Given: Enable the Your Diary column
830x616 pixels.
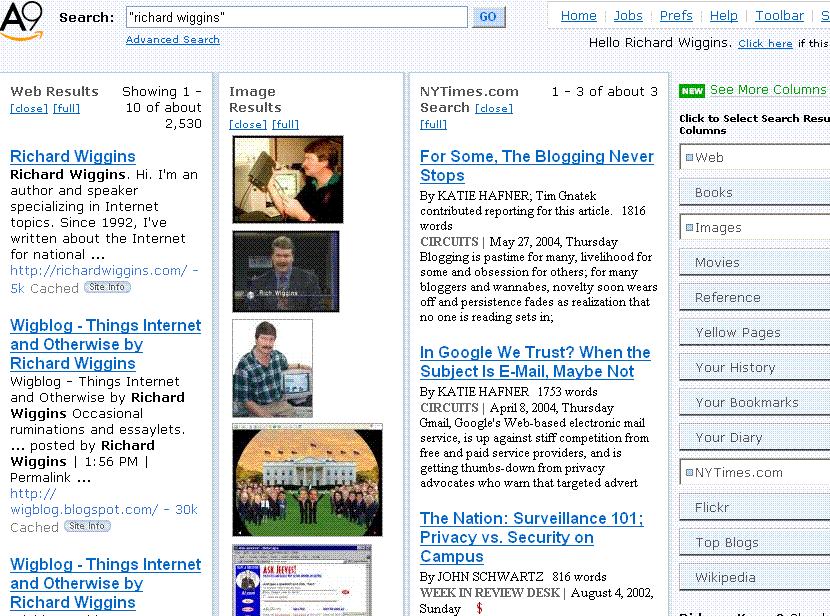Looking at the screenshot, I should tap(755, 437).
